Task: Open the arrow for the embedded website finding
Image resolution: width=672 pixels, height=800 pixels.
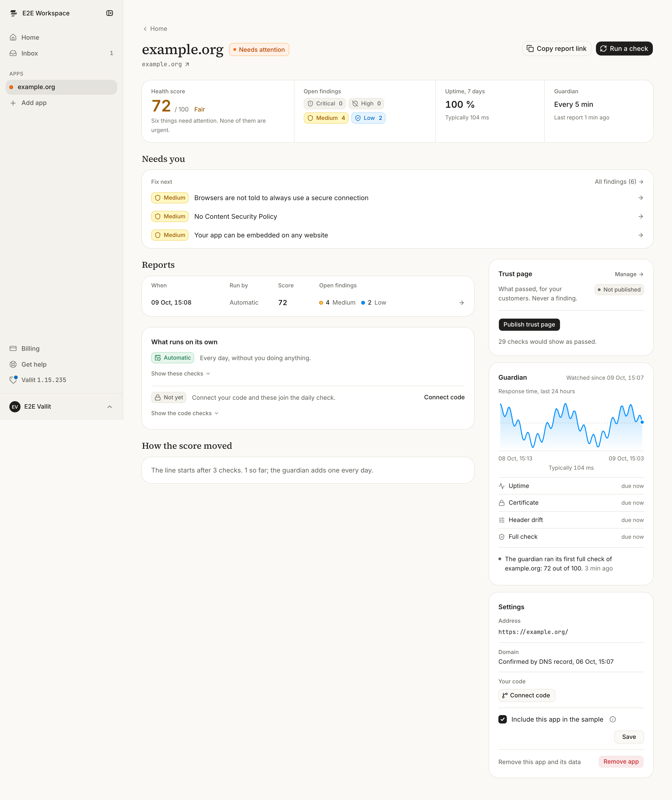Action: (x=640, y=235)
